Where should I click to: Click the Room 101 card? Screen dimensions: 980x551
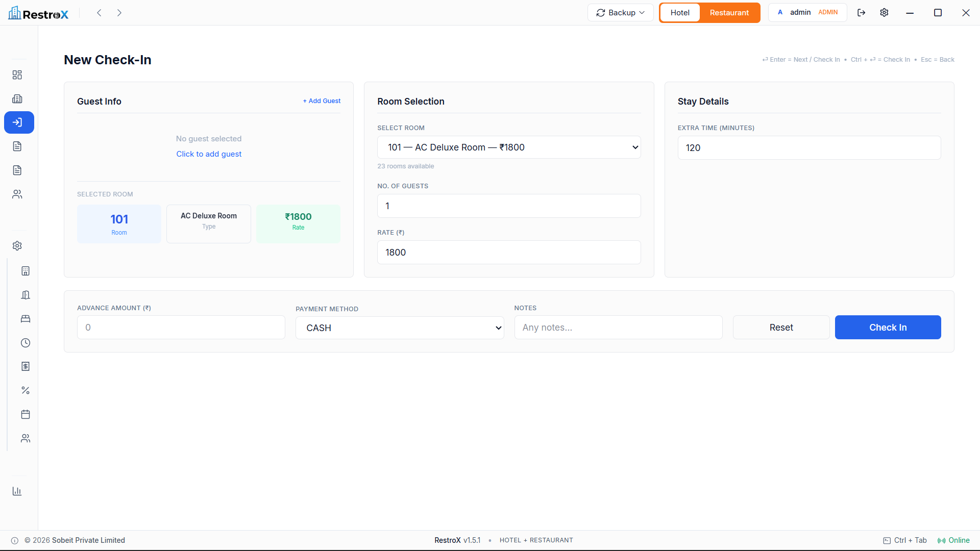click(119, 224)
